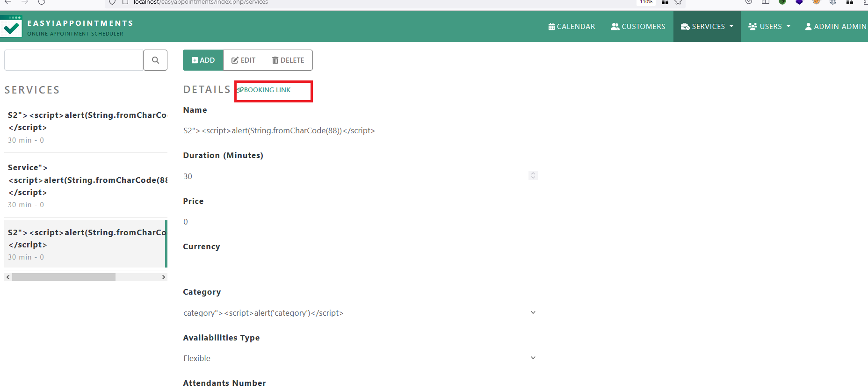Screen dimensions: 868x391
Task: Click the browser address bar URL
Action: [201, 2]
